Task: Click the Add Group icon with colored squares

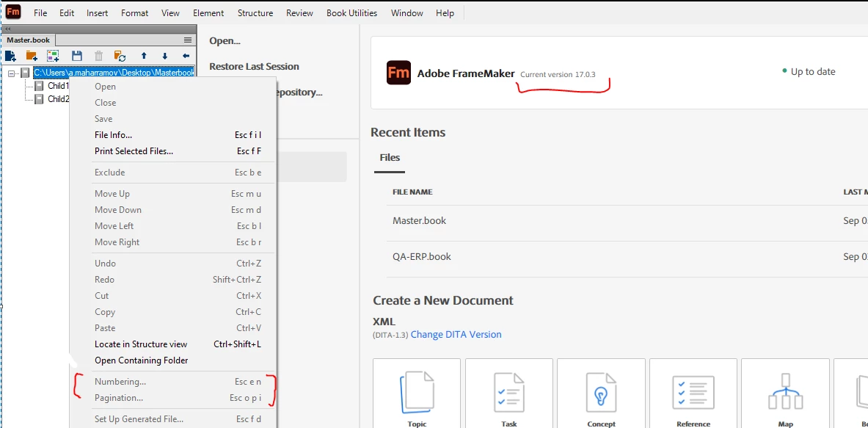Action: [53, 56]
